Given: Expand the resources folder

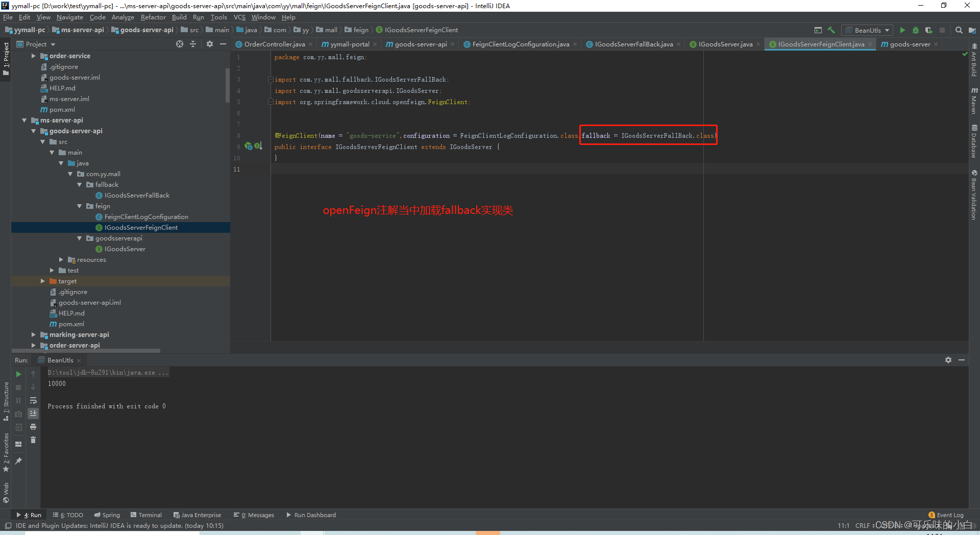Looking at the screenshot, I should [x=61, y=260].
